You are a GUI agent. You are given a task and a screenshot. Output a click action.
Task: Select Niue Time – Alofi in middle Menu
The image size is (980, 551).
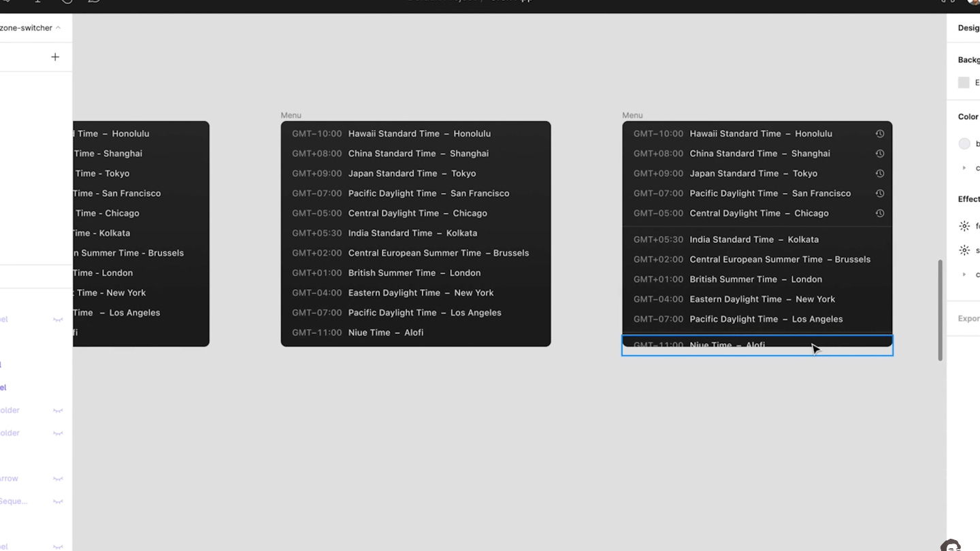click(416, 333)
